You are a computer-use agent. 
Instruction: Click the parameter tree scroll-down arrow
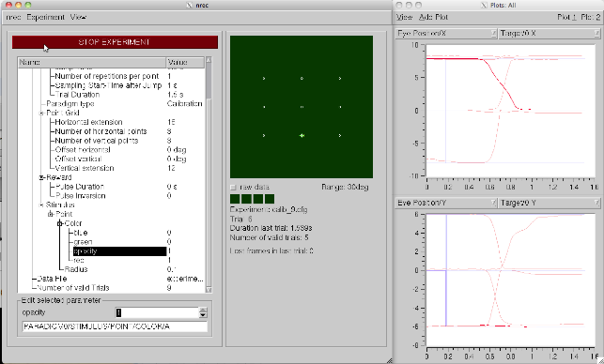[209, 290]
